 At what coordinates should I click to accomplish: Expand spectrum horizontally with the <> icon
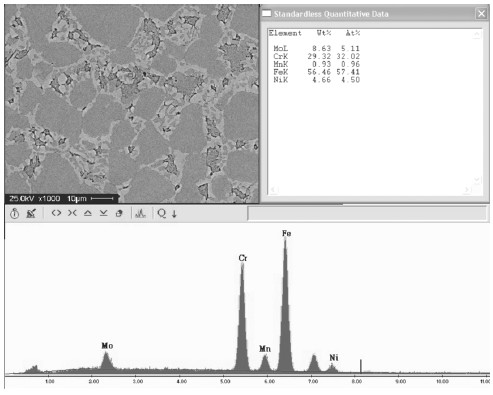[56, 213]
